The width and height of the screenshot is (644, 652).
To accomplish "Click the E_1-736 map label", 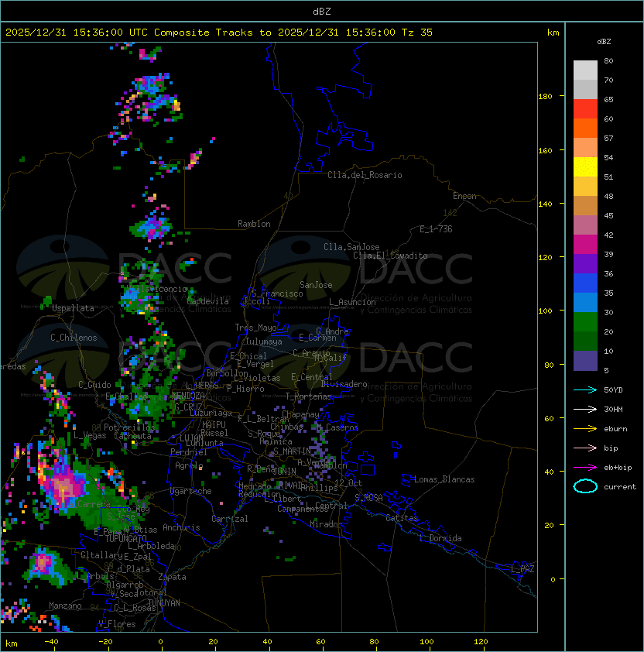I will pos(436,229).
